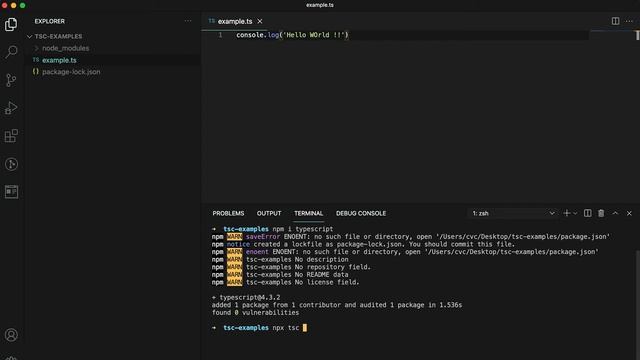640x360 pixels.
Task: Click the 'found 0 vulnerabilities' terminal line
Action: [x=255, y=313]
